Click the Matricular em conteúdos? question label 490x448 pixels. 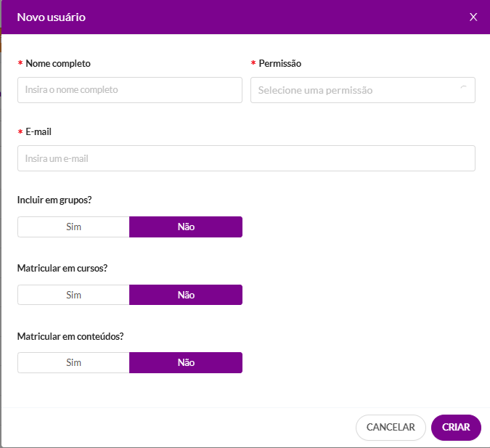pyautogui.click(x=70, y=336)
